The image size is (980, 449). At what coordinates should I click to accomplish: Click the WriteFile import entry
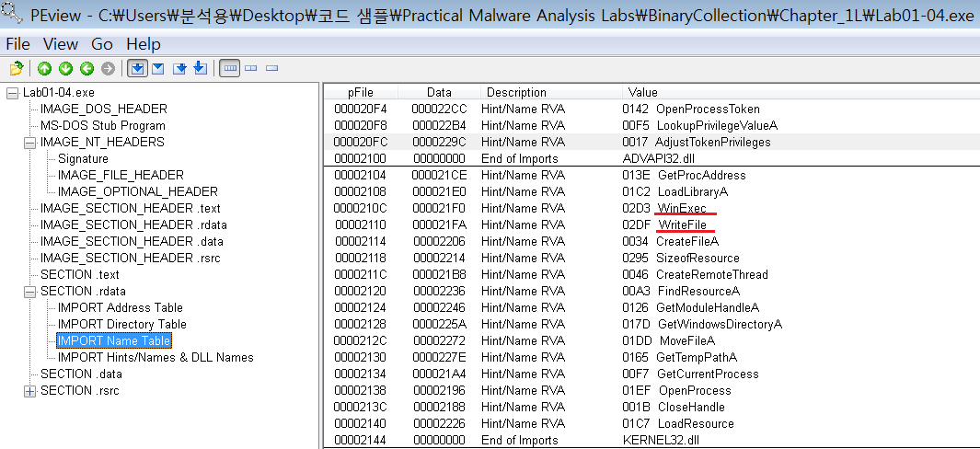[x=683, y=225]
